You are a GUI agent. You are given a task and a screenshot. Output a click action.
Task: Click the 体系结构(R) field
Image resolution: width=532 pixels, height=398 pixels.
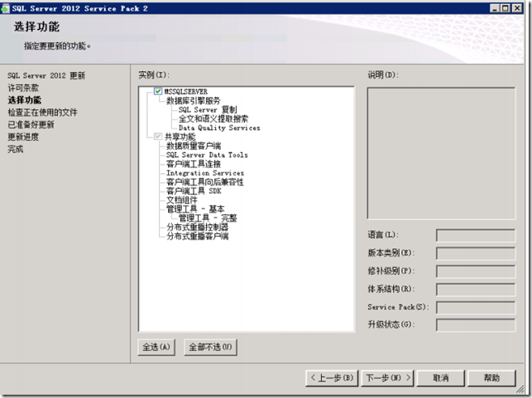tap(476, 290)
